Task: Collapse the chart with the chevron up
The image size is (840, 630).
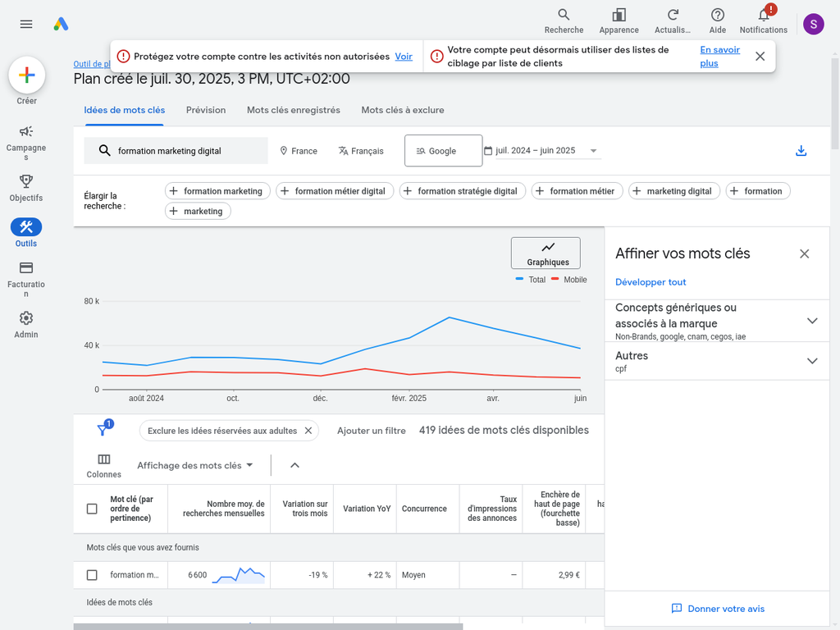Action: click(x=294, y=465)
